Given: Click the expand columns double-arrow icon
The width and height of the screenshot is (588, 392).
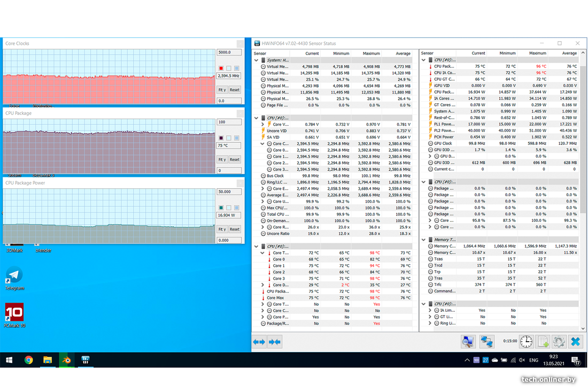Looking at the screenshot, I should coord(259,342).
